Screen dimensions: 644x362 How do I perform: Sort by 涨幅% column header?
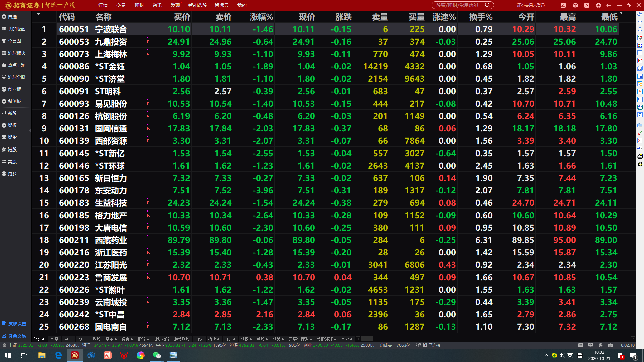point(261,17)
